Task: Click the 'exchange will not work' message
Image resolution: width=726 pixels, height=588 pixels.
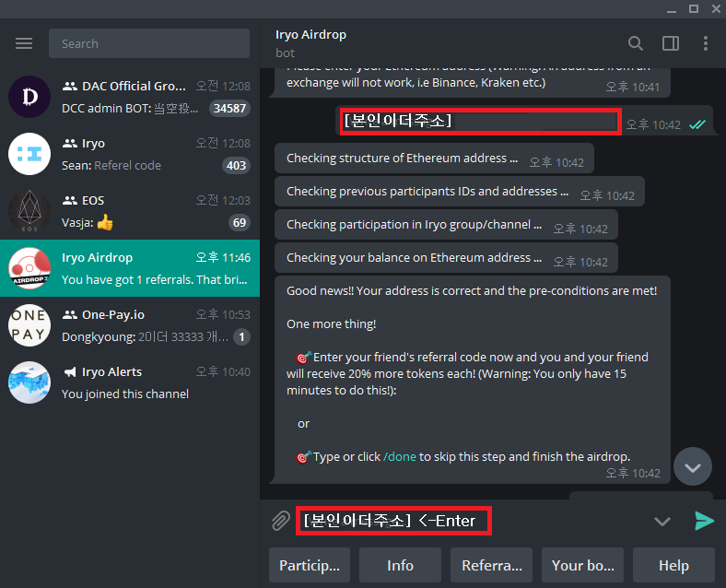Action: 470,82
